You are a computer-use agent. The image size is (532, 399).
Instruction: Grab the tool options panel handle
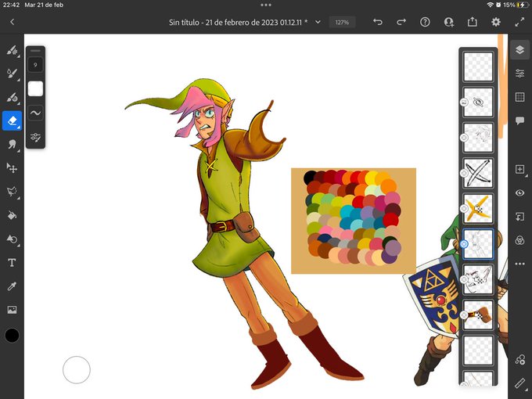tap(35, 51)
